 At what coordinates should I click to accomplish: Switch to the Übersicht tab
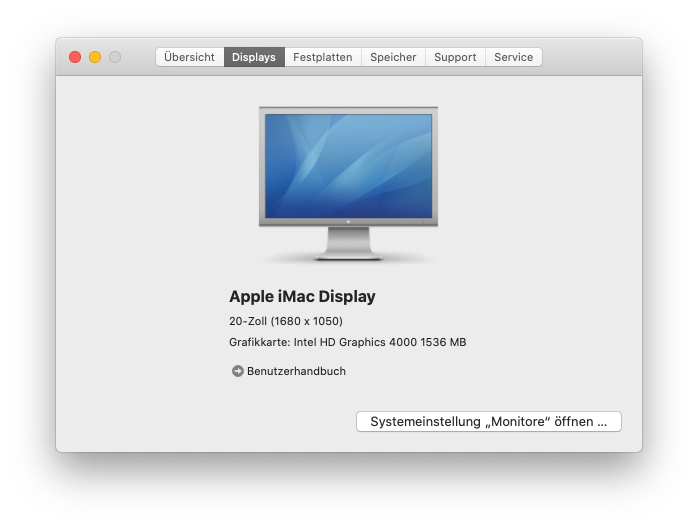pos(190,57)
